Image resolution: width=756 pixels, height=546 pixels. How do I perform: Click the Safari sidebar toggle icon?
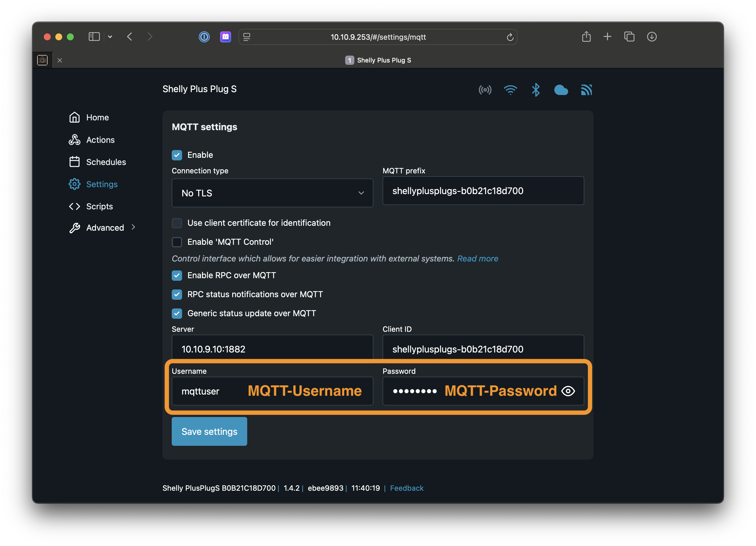point(94,37)
